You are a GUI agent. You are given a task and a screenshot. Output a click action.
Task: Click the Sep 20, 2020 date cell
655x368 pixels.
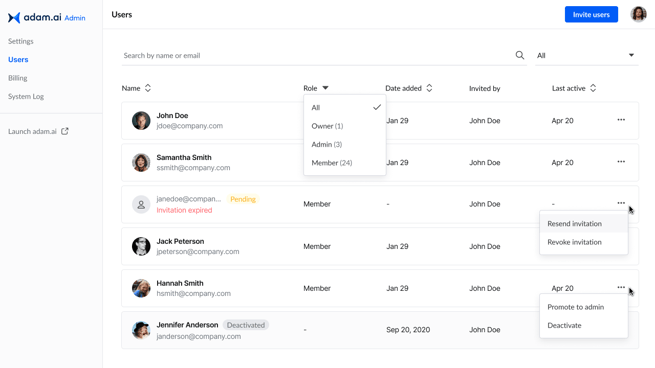[408, 330]
